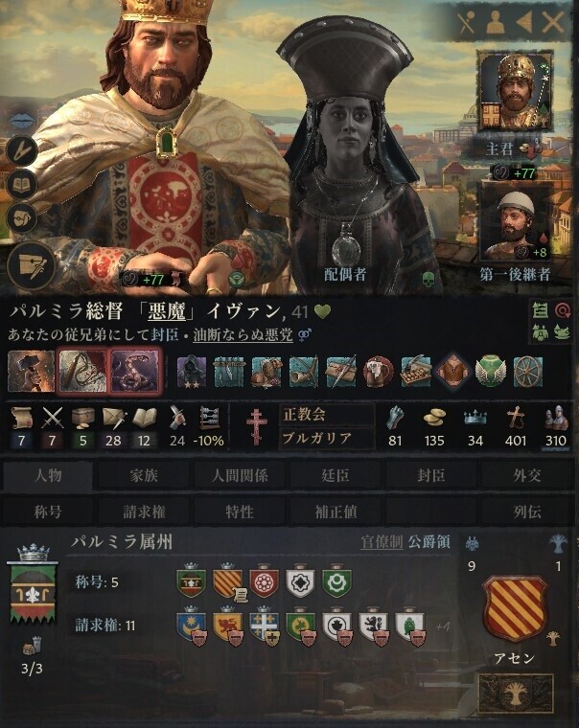Click the hooded figure trait icon
Screen dimensions: 579x728
[191, 372]
